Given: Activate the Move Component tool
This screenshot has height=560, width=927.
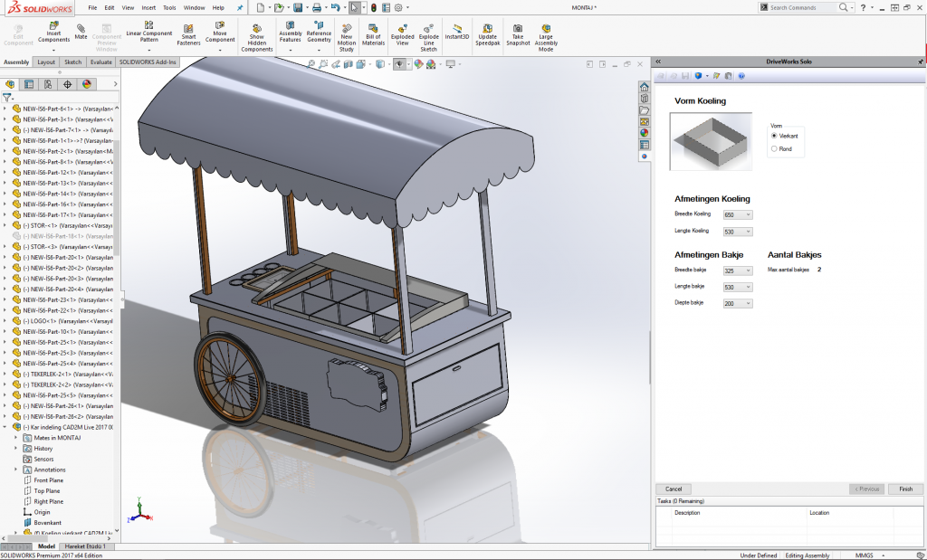Looking at the screenshot, I should pos(220,33).
